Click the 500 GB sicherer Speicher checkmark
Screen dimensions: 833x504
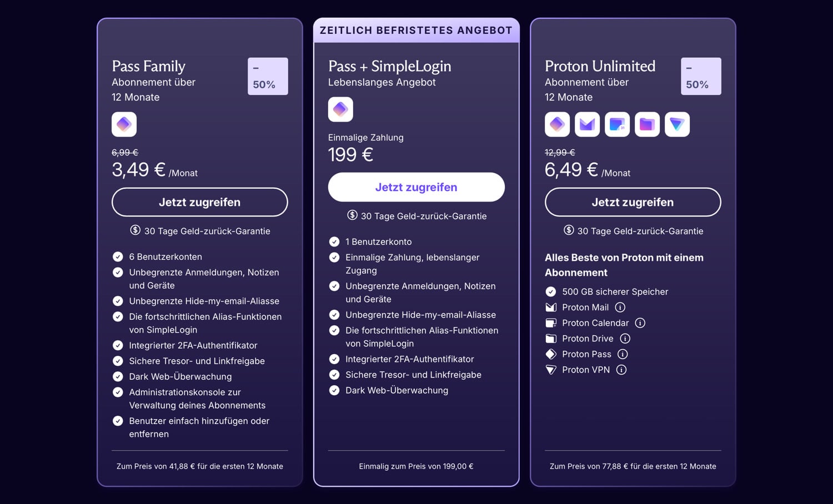pos(551,292)
